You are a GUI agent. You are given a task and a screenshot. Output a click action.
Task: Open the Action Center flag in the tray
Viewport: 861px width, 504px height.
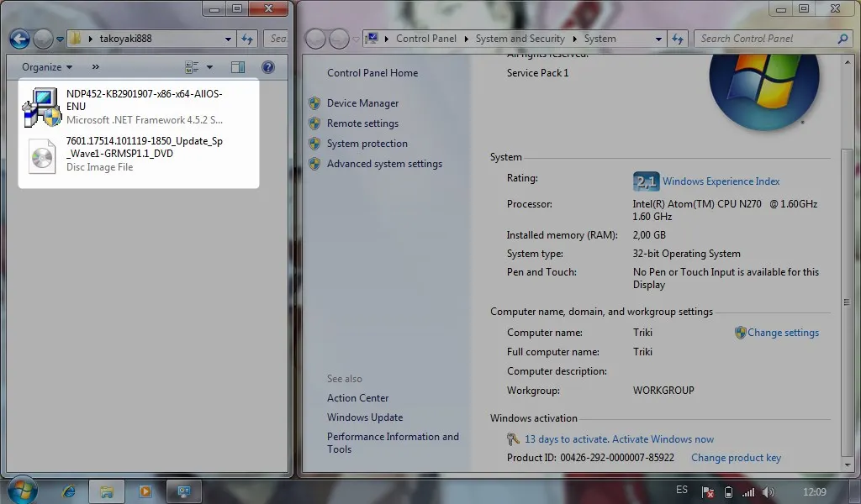coord(708,492)
